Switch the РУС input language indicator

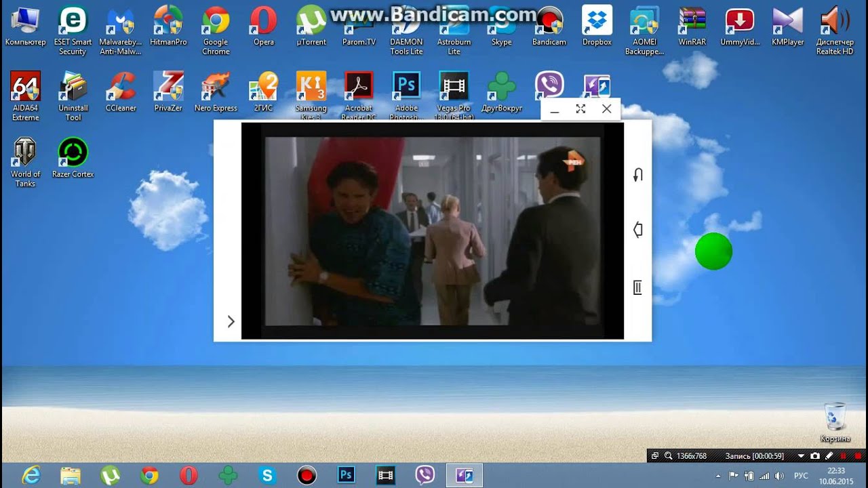point(801,476)
